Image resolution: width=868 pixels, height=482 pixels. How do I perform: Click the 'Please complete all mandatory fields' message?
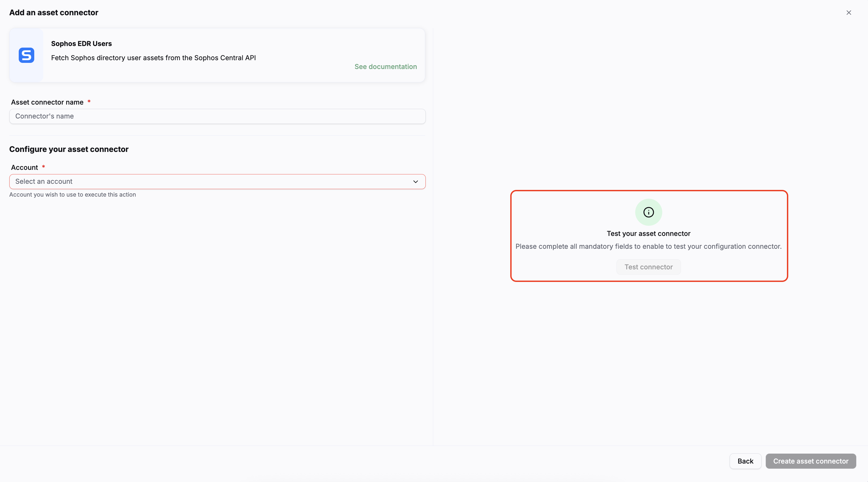648,246
